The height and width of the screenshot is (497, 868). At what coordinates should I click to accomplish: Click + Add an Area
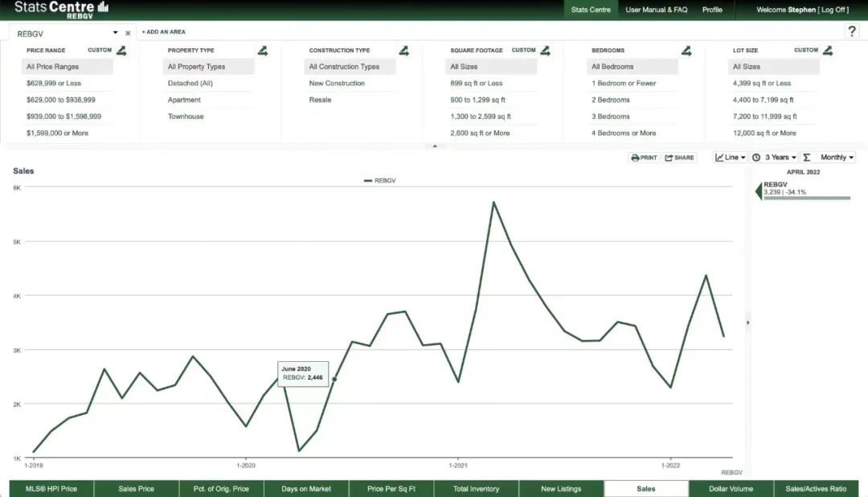[x=164, y=32]
